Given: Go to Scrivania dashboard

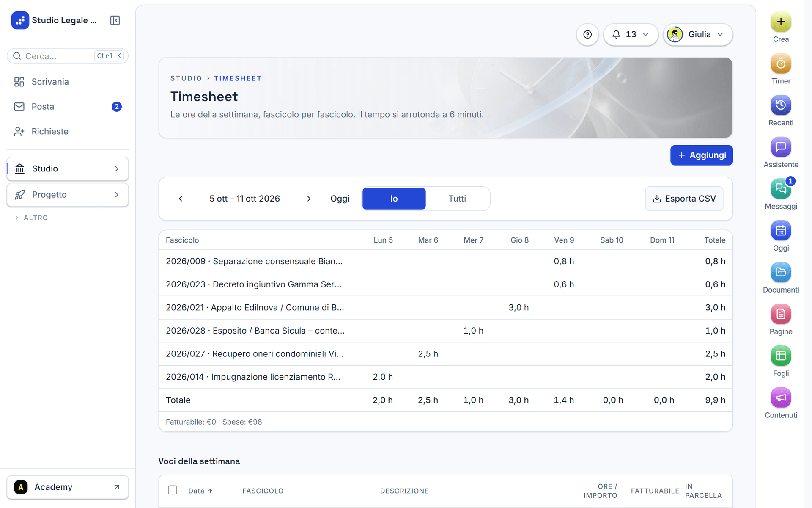Looking at the screenshot, I should [68, 82].
